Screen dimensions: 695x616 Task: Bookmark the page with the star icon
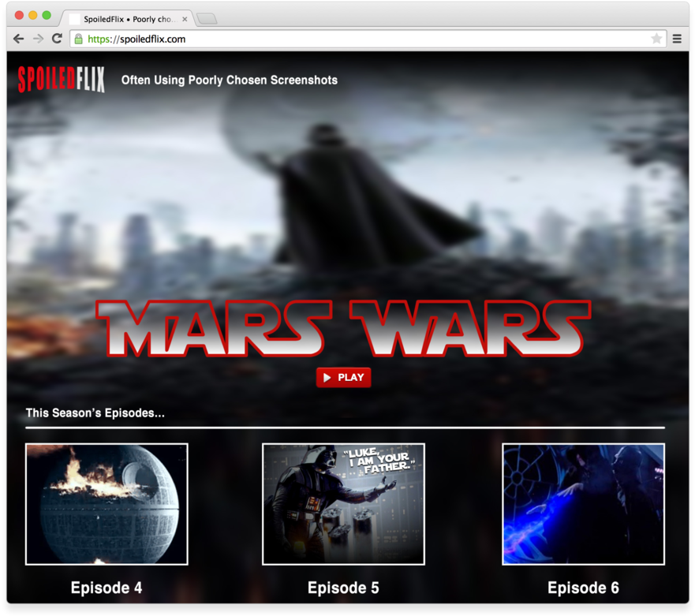656,39
